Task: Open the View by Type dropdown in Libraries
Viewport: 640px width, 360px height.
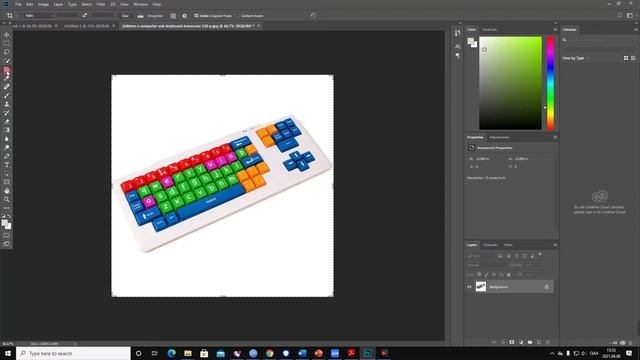Action: click(x=576, y=58)
